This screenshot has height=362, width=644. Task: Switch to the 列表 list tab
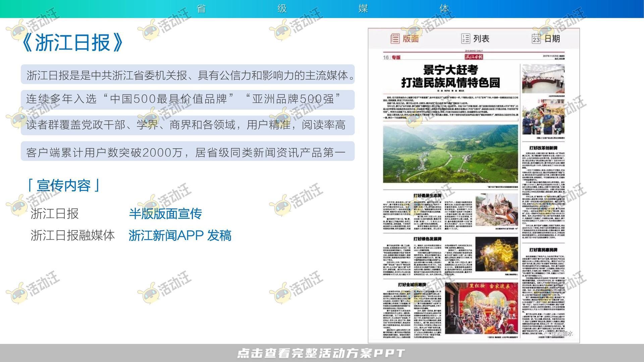[x=475, y=39]
